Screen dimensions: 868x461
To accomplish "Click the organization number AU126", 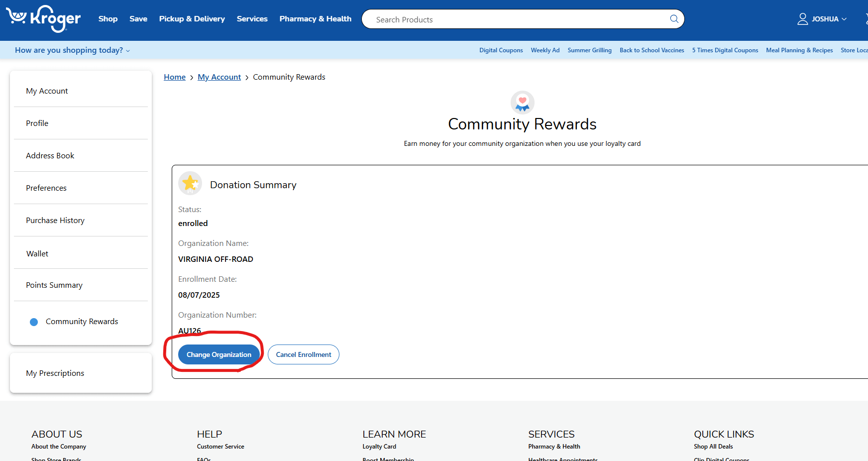I will (190, 331).
